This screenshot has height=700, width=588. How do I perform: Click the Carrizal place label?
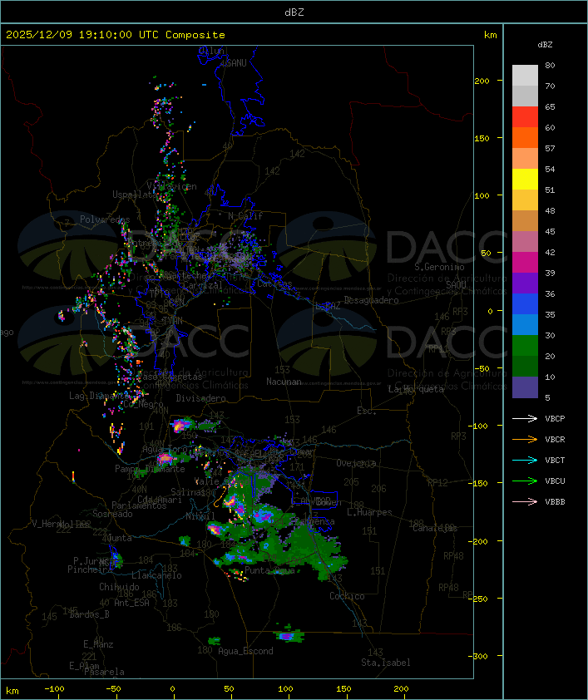202,285
